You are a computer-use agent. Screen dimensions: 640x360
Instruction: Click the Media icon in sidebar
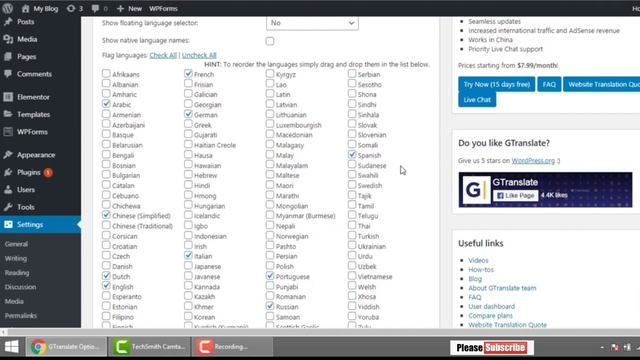[x=8, y=39]
